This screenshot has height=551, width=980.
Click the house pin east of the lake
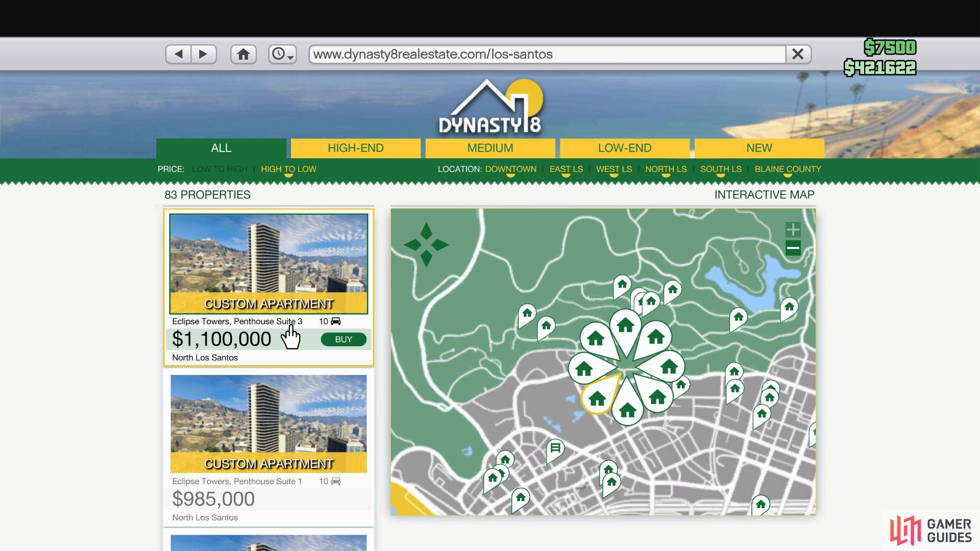coord(789,308)
